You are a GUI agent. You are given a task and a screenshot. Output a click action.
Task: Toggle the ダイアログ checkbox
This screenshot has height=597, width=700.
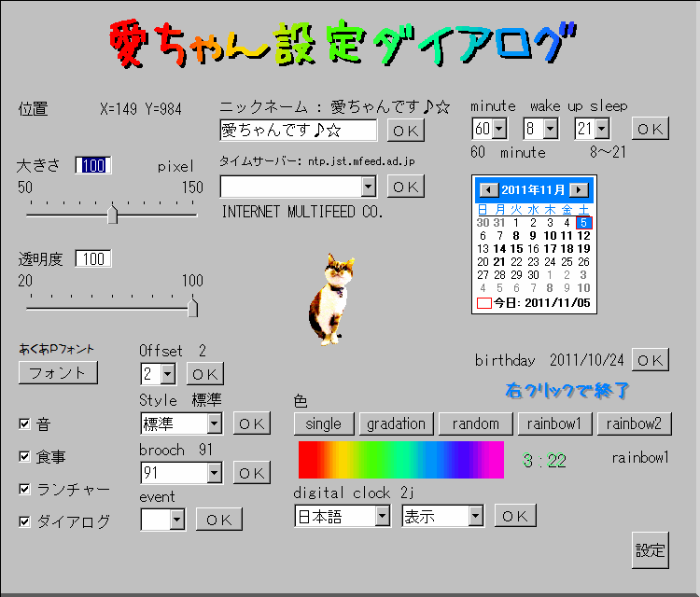click(x=25, y=521)
